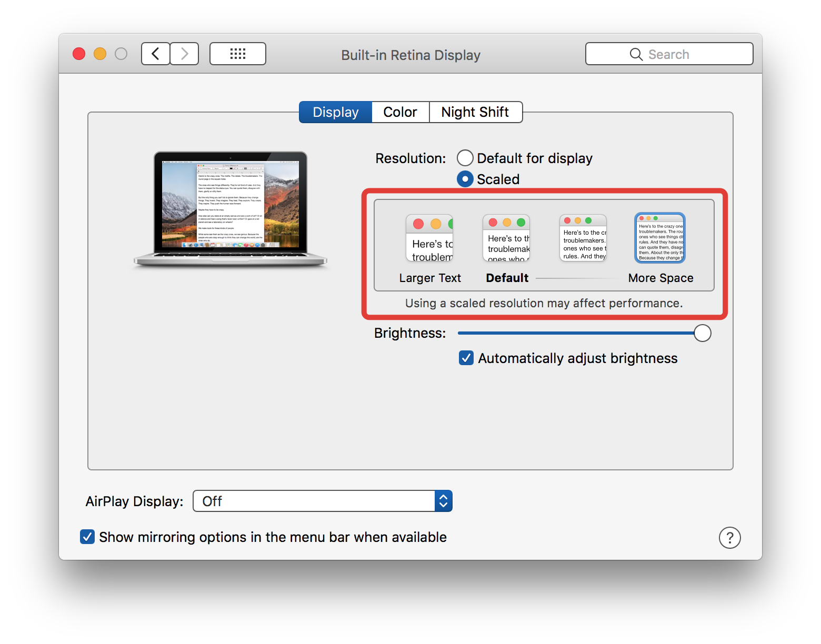Image resolution: width=821 pixels, height=644 pixels.
Task: Switch to the Display tab
Action: point(336,112)
